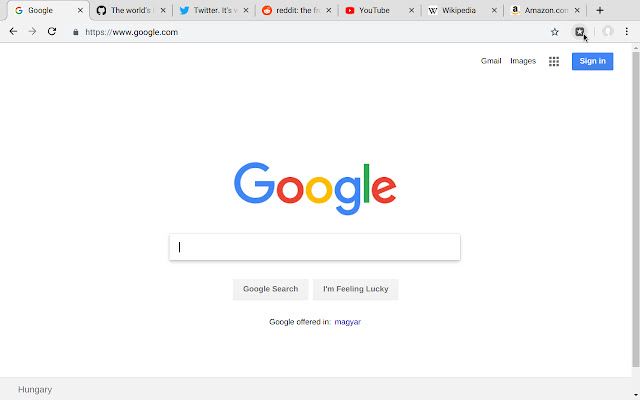Click the dark star extension icon
The width and height of the screenshot is (640, 400).
point(579,31)
